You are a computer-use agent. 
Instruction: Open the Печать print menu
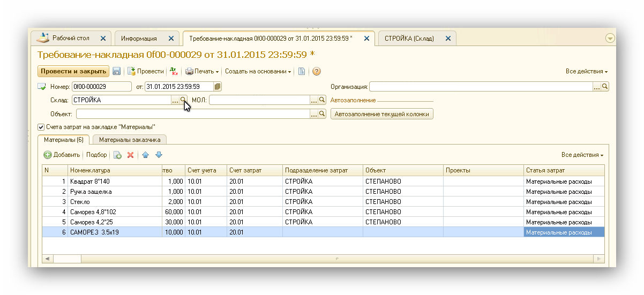pyautogui.click(x=202, y=71)
